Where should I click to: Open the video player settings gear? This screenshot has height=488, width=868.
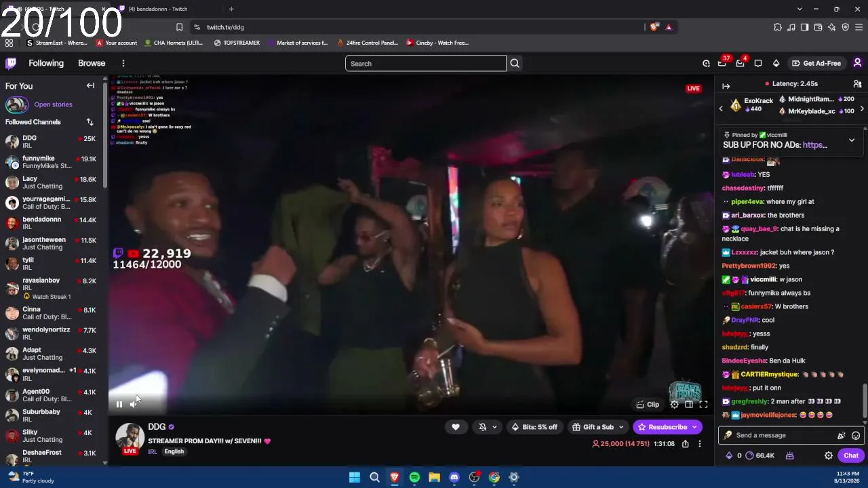pos(674,405)
